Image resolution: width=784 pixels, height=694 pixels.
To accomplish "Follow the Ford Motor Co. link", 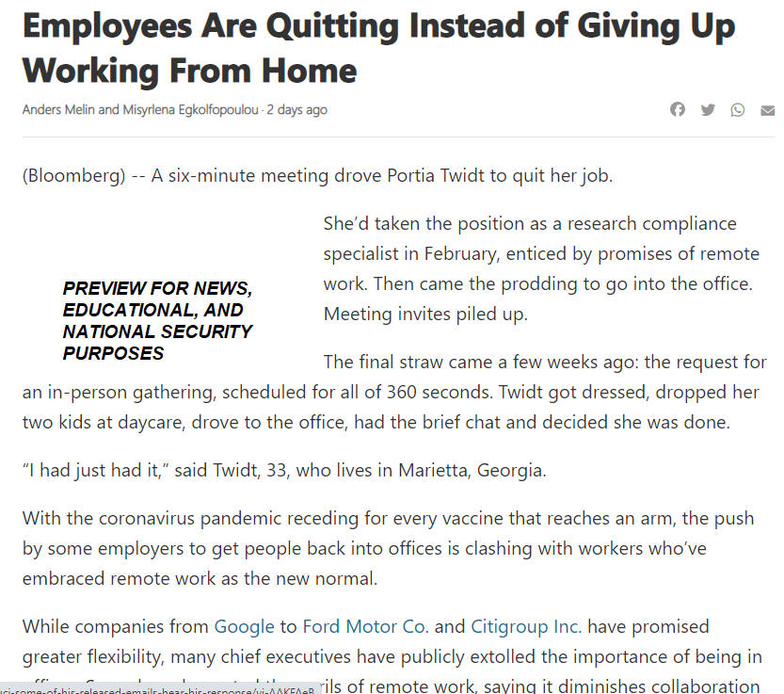I will [x=363, y=626].
